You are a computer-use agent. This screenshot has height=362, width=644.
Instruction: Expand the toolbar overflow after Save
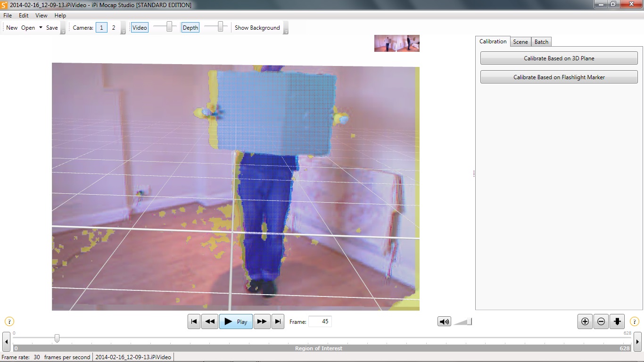(63, 28)
